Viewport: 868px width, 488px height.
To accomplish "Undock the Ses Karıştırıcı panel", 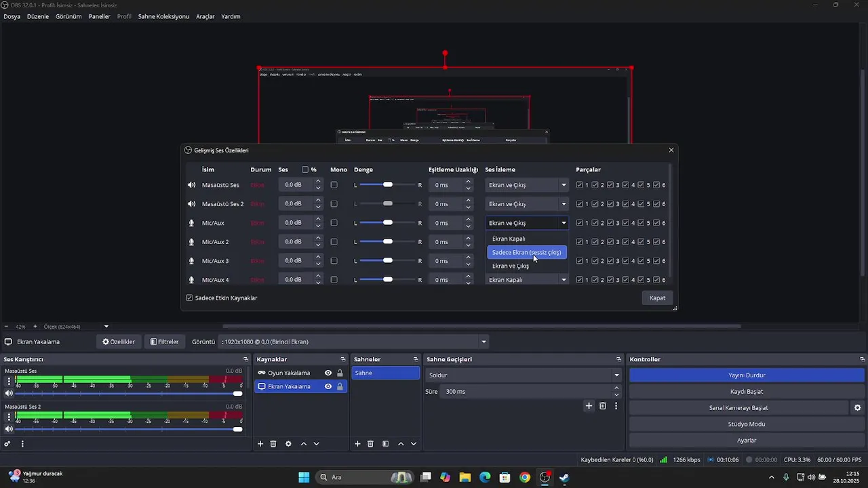I will click(246, 359).
